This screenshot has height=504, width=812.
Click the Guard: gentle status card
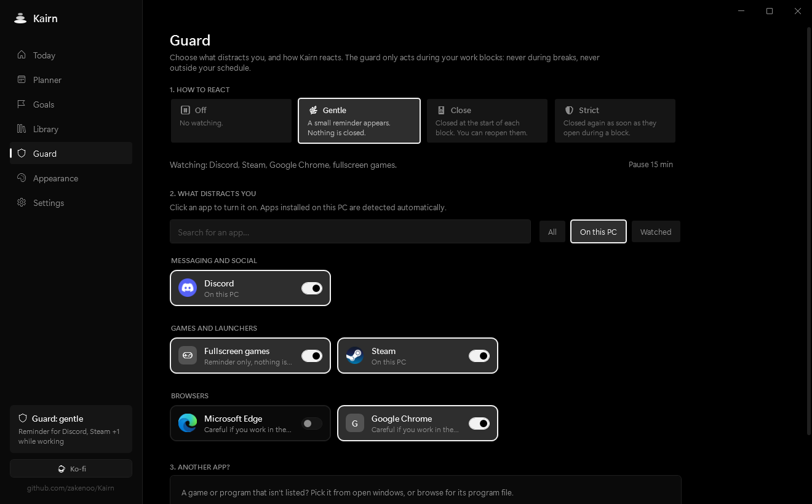pyautogui.click(x=71, y=429)
